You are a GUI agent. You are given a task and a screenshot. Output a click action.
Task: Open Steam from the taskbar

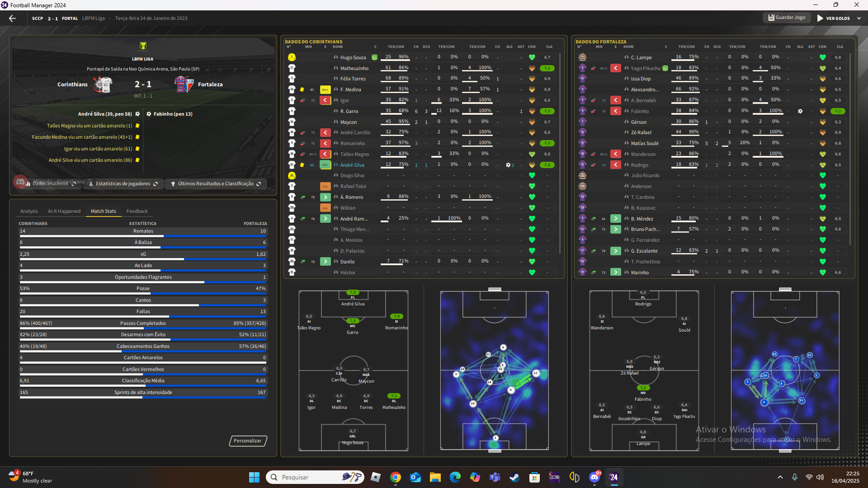click(x=514, y=477)
